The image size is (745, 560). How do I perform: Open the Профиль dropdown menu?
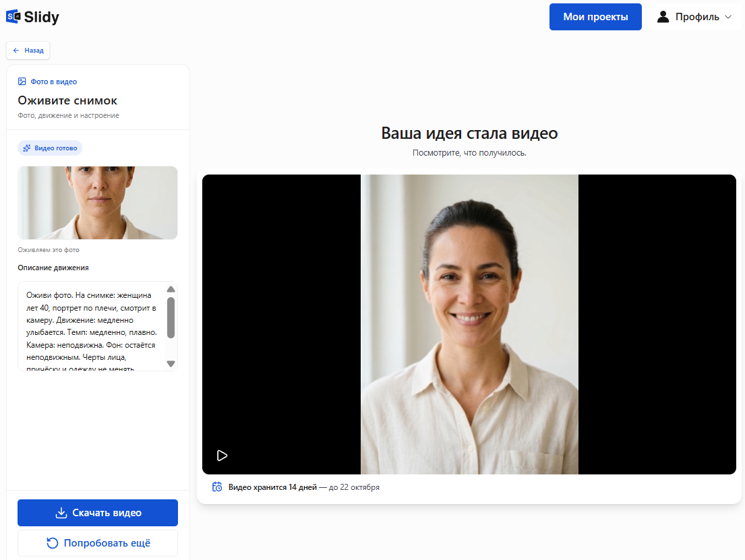pos(694,17)
